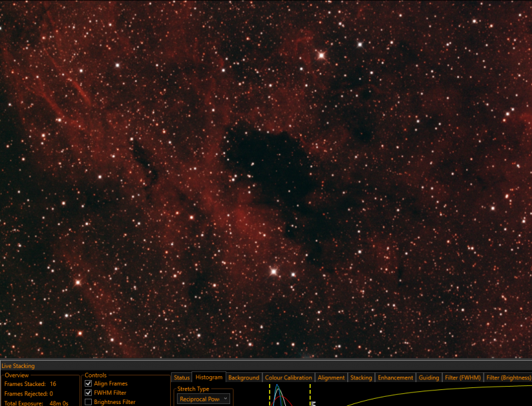
Task: Switch to the Alignment tab
Action: pos(331,377)
